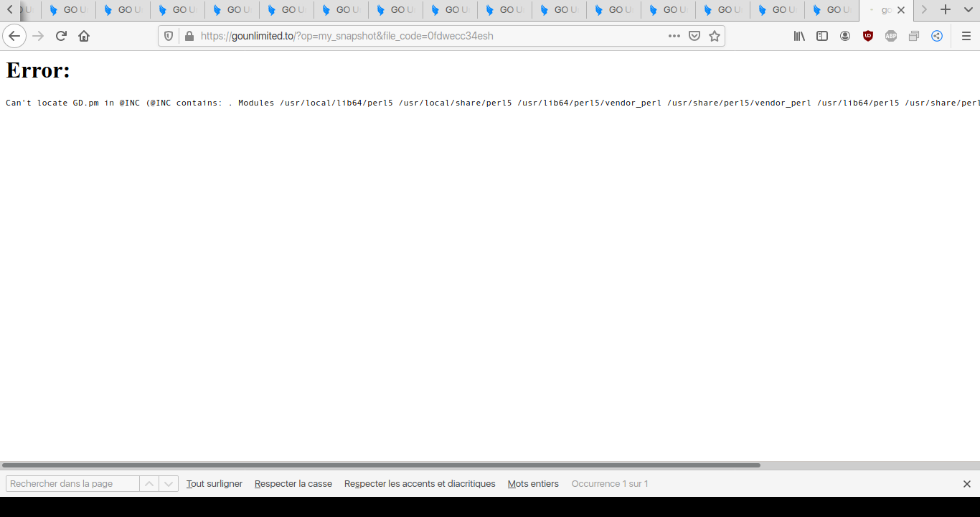
Task: Click the back navigation arrow
Action: (14, 36)
